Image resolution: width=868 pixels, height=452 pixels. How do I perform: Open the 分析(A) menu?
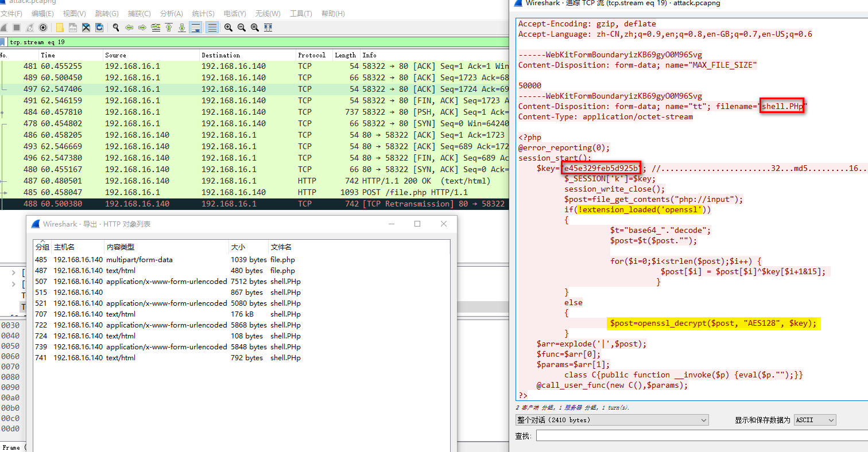172,13
